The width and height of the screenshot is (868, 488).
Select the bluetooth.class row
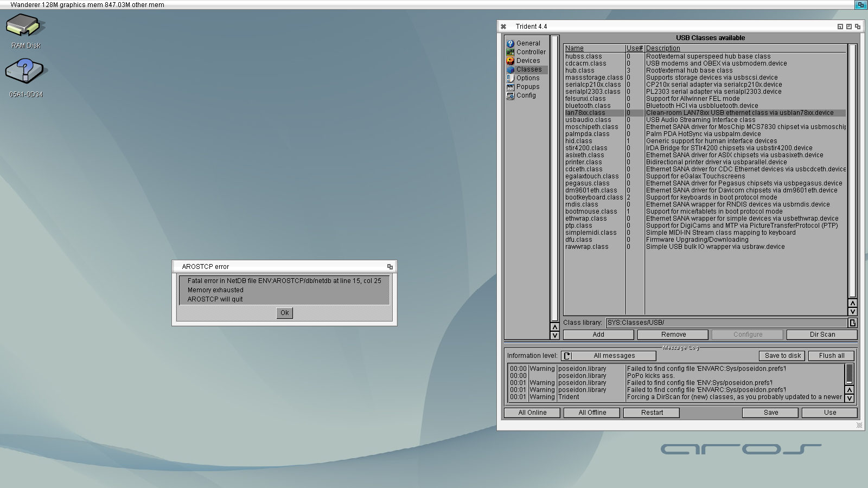pos(705,106)
